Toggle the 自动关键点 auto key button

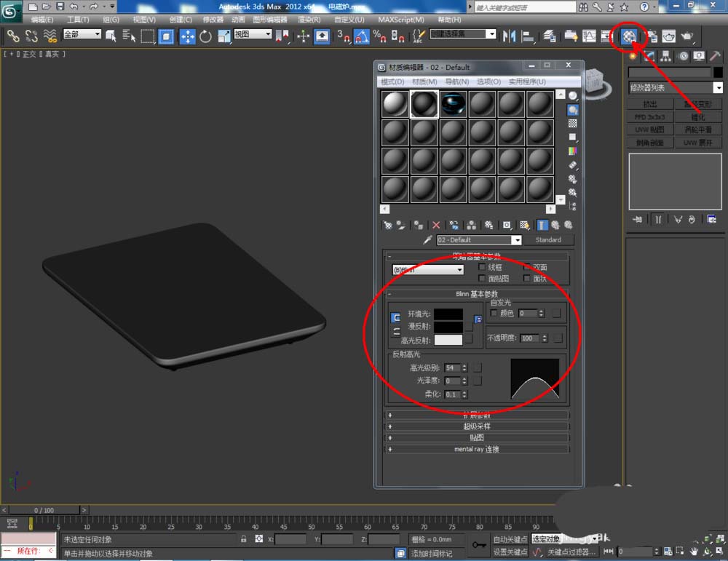pyautogui.click(x=510, y=539)
